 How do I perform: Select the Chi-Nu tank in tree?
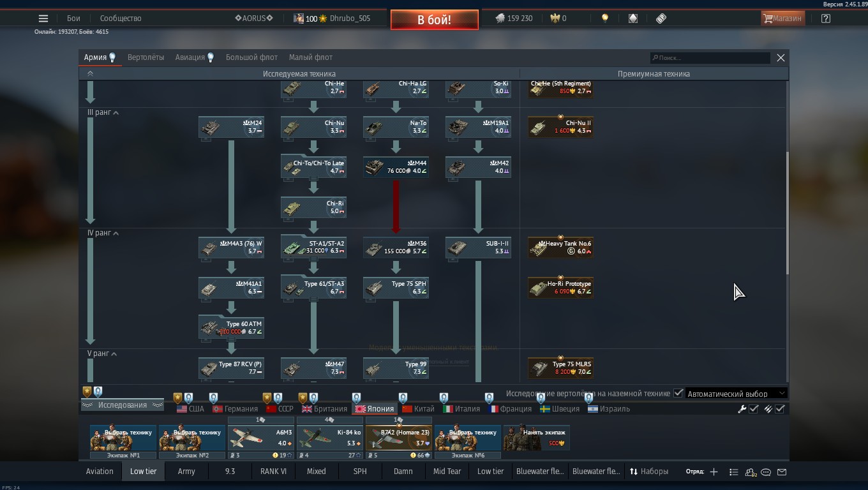coord(313,127)
